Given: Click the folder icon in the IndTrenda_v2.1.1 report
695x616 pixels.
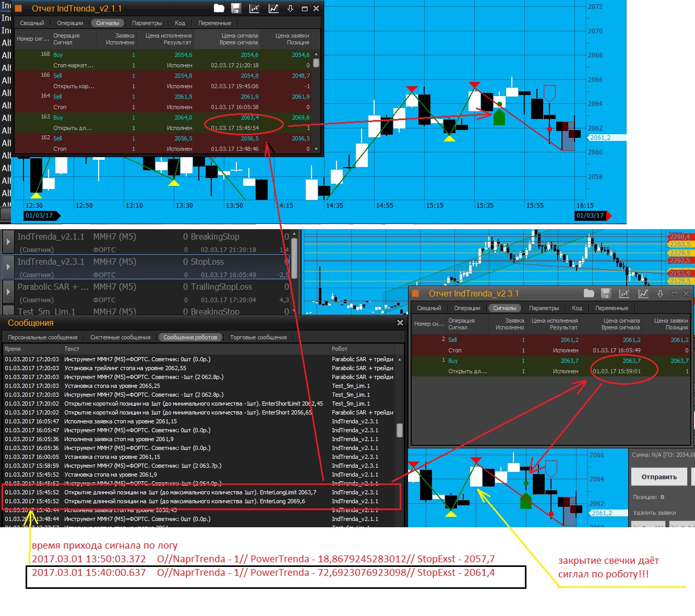Looking at the screenshot, I should [x=219, y=8].
